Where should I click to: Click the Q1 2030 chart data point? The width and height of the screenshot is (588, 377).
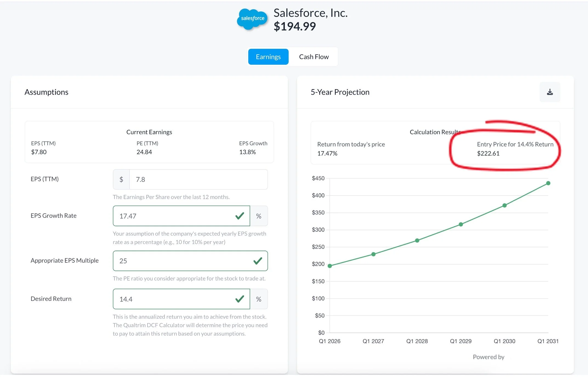pos(504,205)
